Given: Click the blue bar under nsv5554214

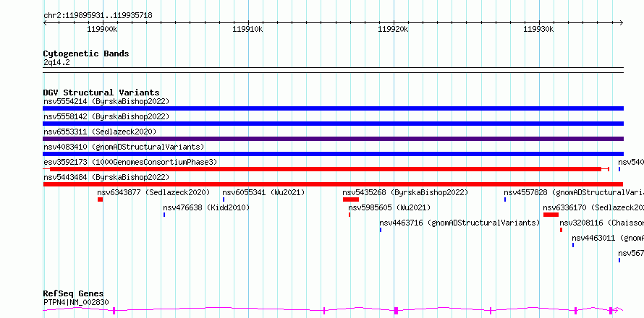Looking at the screenshot, I should tap(333, 108).
